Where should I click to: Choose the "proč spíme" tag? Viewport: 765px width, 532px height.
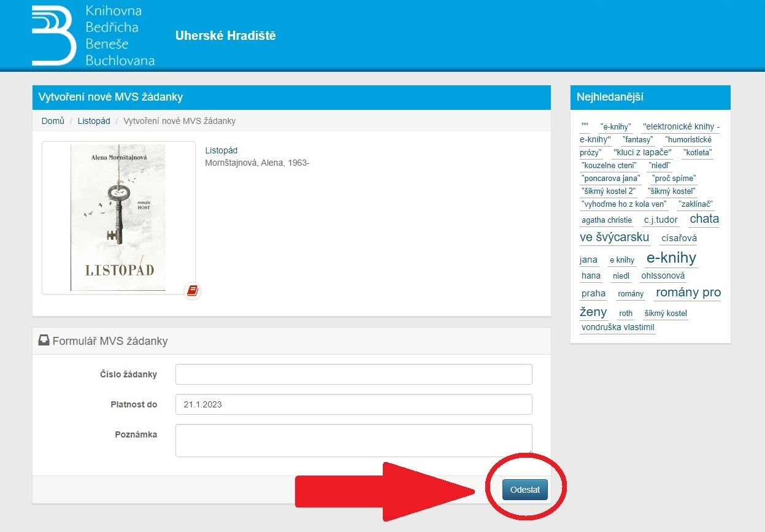tap(674, 179)
